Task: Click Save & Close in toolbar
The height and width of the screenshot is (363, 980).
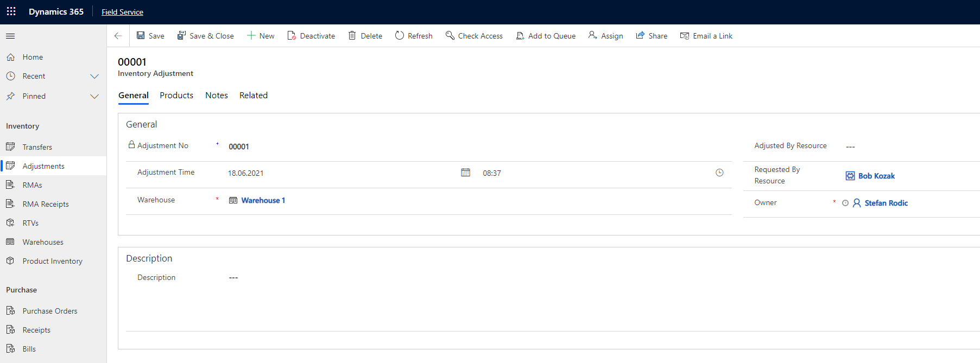Action: 206,36
